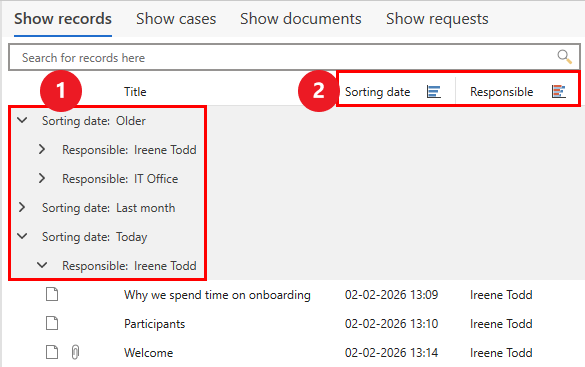
Task: Toggle grouping icon beside Responsible header
Action: pyautogui.click(x=559, y=91)
